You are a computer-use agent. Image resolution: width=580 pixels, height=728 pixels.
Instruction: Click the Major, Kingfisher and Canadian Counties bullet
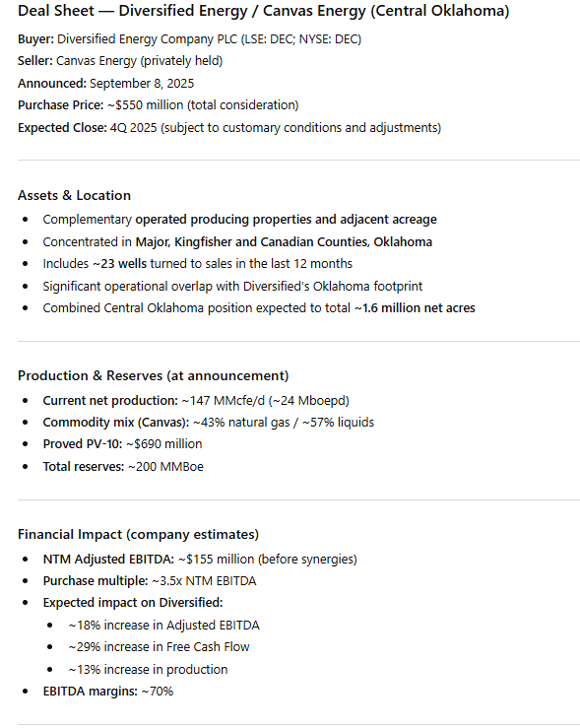(x=237, y=241)
